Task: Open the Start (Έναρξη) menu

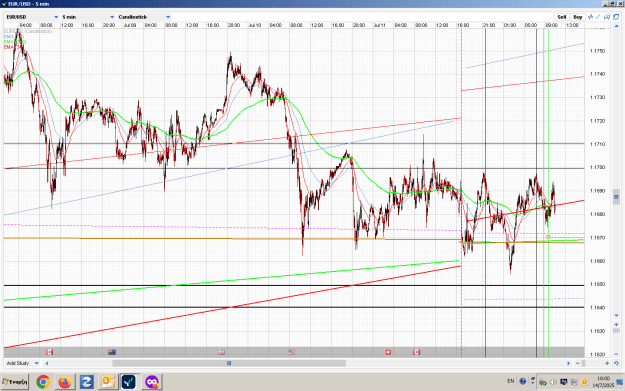Action: click(x=15, y=382)
